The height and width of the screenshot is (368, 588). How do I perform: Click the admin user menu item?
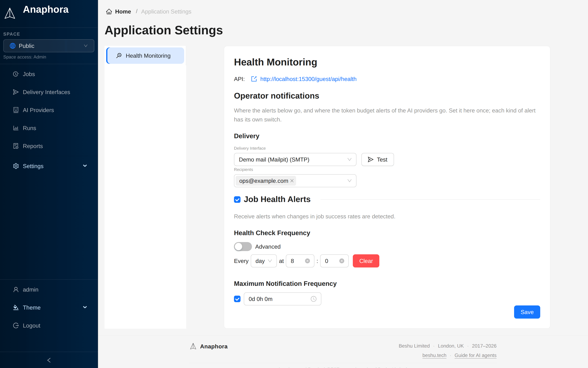pyautogui.click(x=49, y=289)
